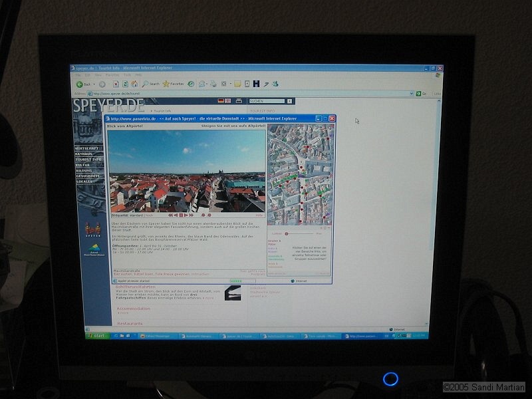This screenshot has height=399, width=532.
Task: Open the History icon in IE toolbar
Action: pyautogui.click(x=191, y=84)
